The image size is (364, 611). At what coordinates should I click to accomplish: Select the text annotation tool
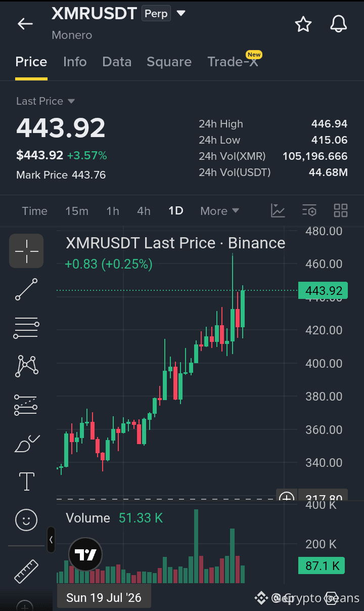(26, 482)
